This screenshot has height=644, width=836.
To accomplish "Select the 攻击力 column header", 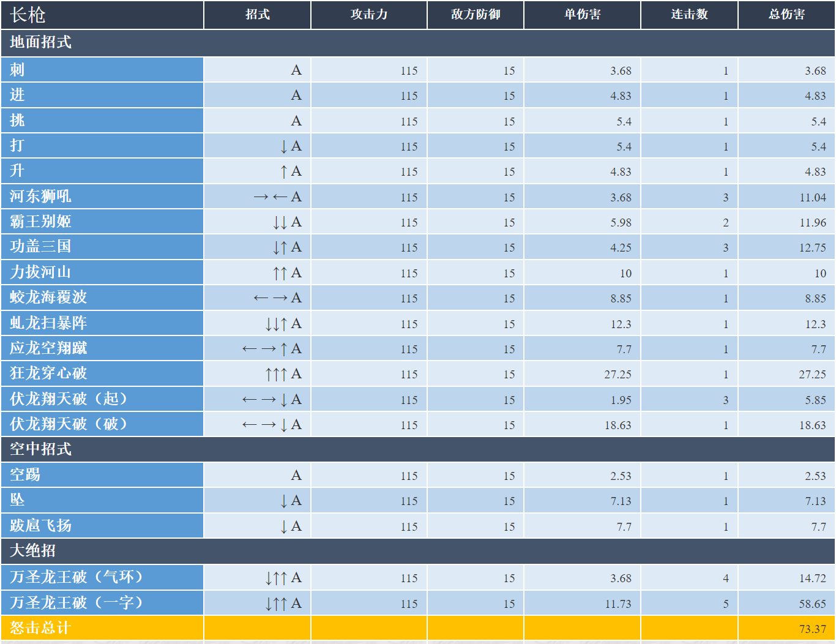I will click(369, 15).
